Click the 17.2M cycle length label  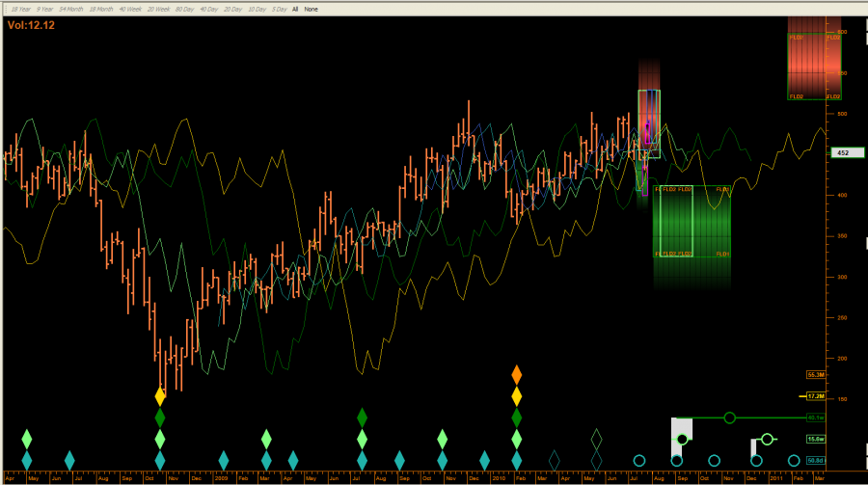click(x=815, y=396)
